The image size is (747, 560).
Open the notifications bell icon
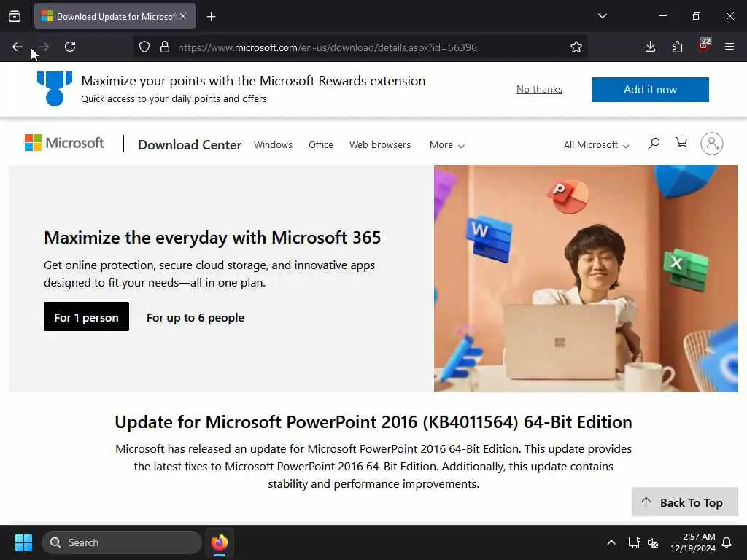click(727, 542)
